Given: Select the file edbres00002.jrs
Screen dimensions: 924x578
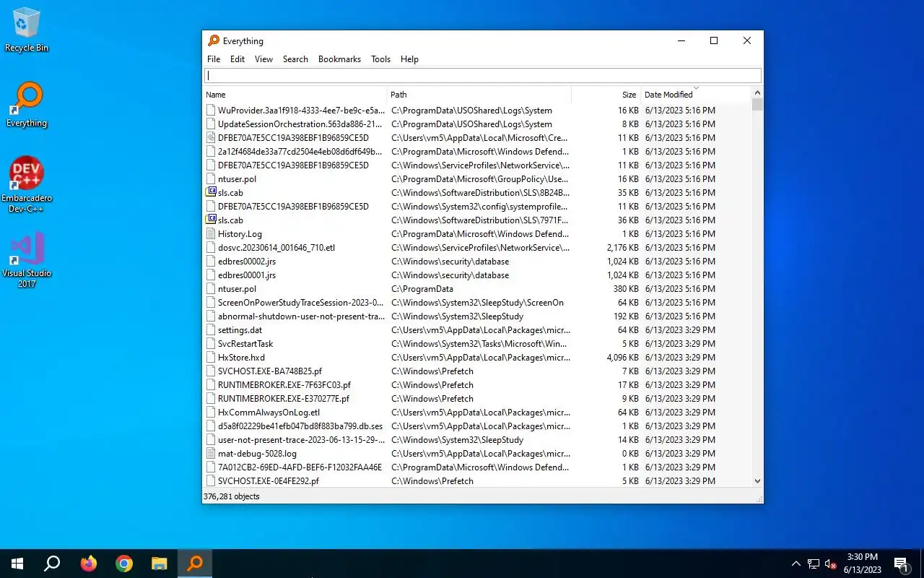Looking at the screenshot, I should pyautogui.click(x=247, y=262).
